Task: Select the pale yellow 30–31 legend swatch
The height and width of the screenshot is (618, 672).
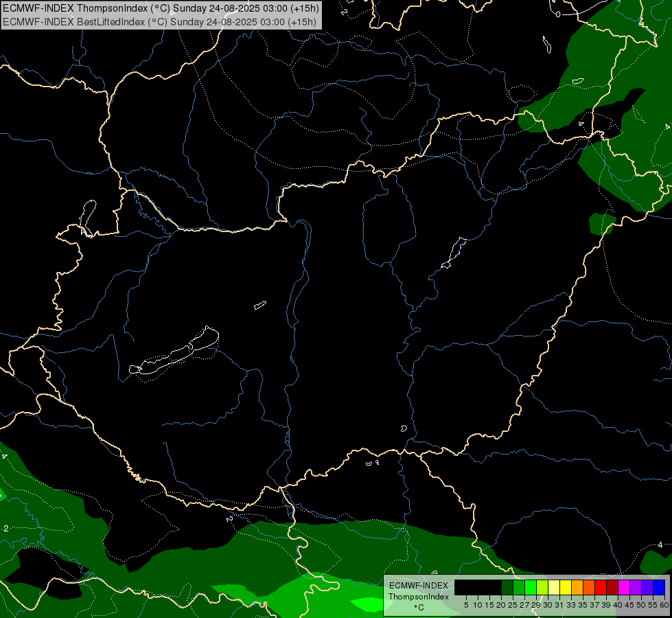Action: pos(554,587)
